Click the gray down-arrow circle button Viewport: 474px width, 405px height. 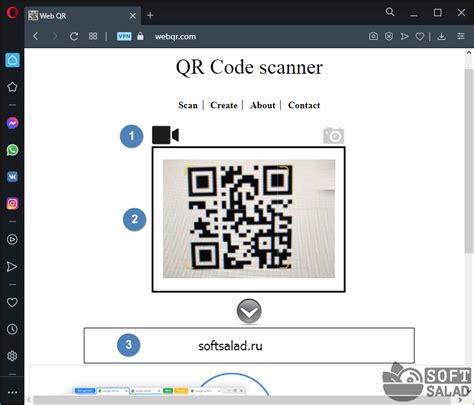[x=249, y=311]
